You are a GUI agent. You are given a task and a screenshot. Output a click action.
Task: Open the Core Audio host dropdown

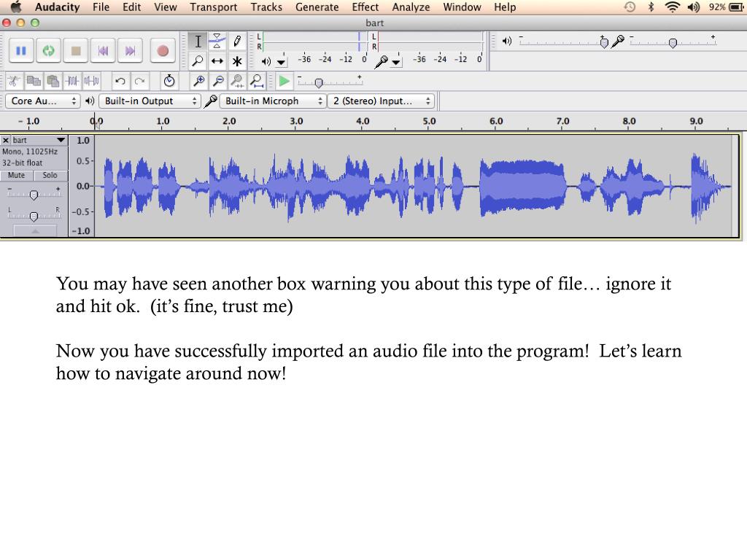[x=42, y=101]
